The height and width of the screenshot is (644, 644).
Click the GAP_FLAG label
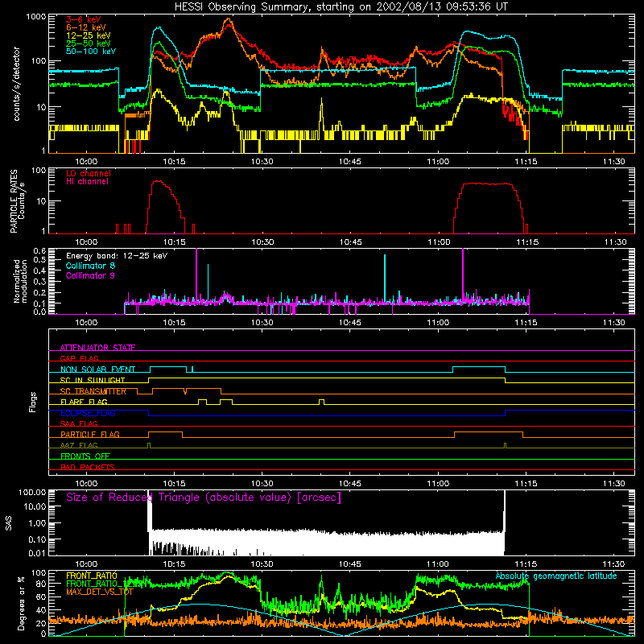79,358
